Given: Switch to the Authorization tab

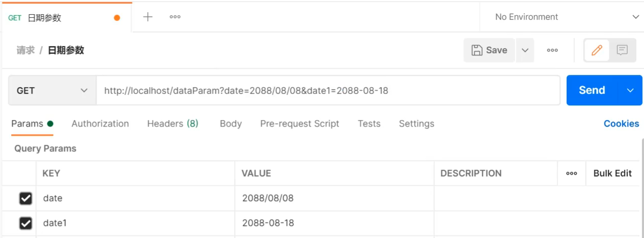Looking at the screenshot, I should point(100,124).
